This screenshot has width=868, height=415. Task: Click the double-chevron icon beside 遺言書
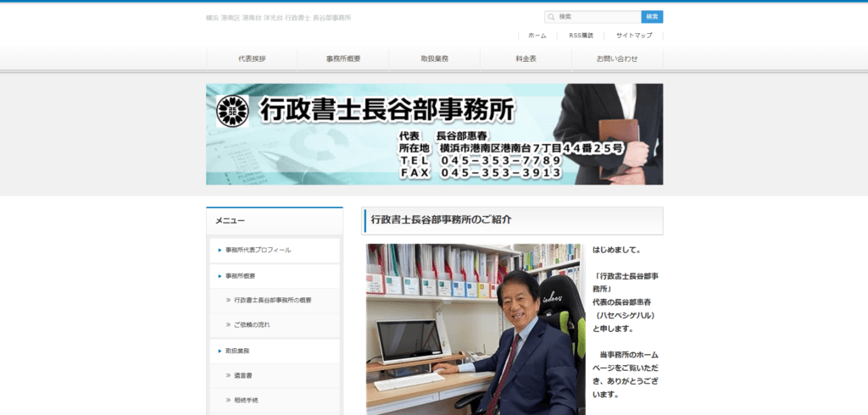pyautogui.click(x=228, y=375)
